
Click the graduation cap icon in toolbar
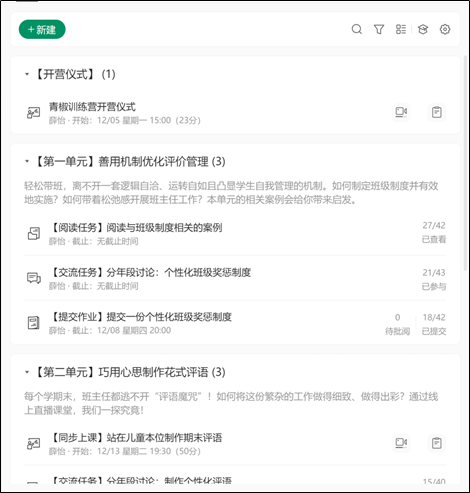(423, 29)
